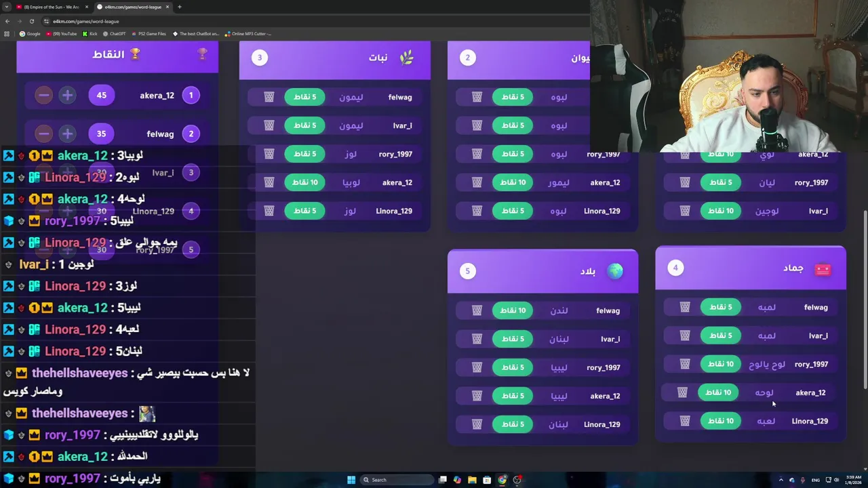Toggle akera_12's 10 نقاط badge beside ليمور
Screen dimensions: 868x488
513,182
